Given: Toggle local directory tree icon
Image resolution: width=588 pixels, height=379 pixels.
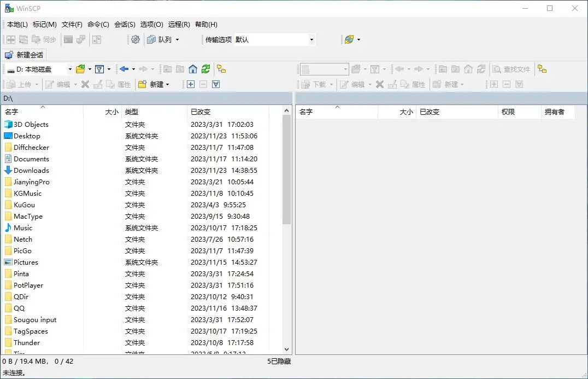Looking at the screenshot, I should pos(221,69).
